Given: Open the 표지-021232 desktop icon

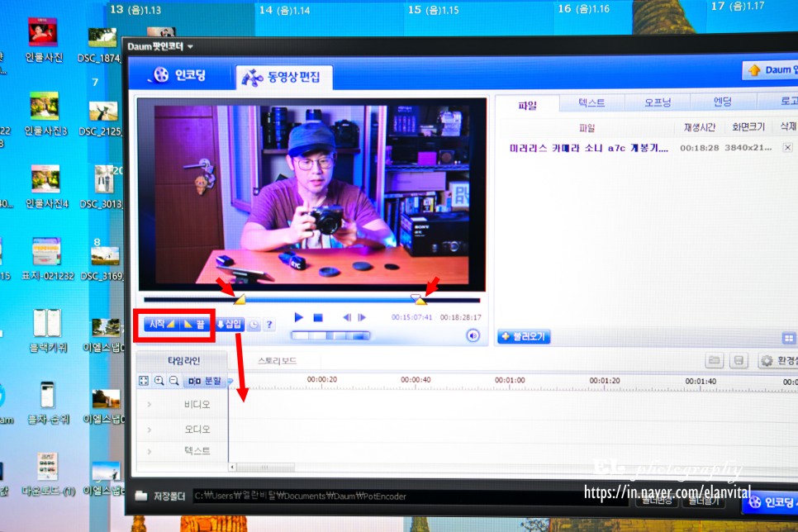Looking at the screenshot, I should [x=47, y=259].
